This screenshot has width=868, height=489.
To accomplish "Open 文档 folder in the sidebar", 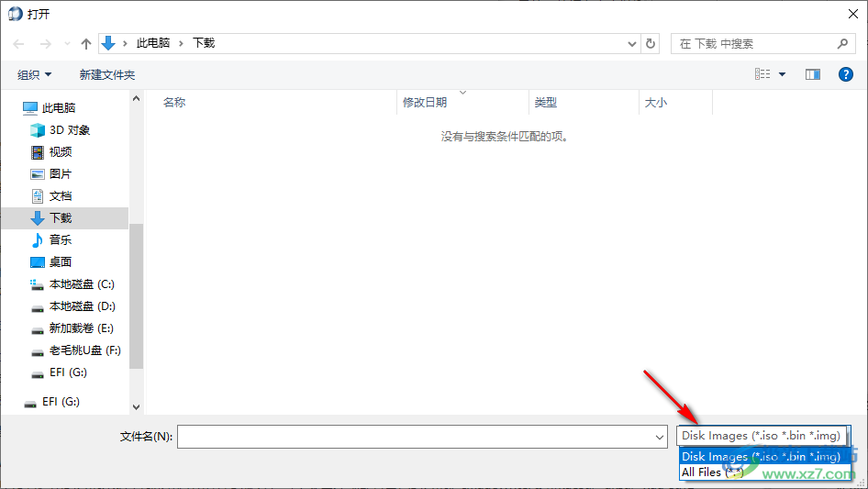I will point(61,196).
